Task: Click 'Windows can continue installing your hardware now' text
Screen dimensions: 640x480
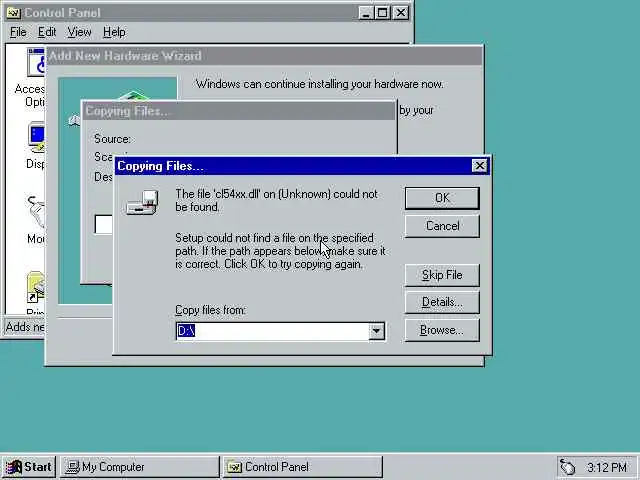Action: 320,84
